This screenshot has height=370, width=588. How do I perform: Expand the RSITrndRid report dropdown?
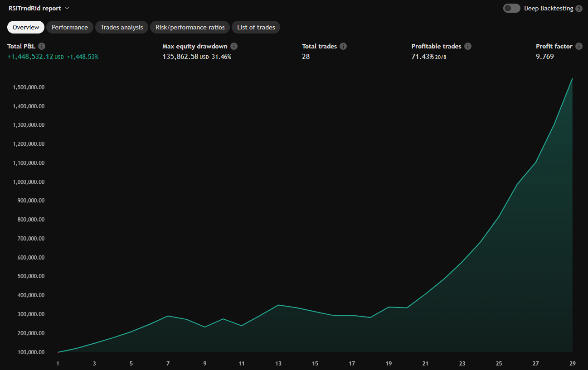(66, 8)
